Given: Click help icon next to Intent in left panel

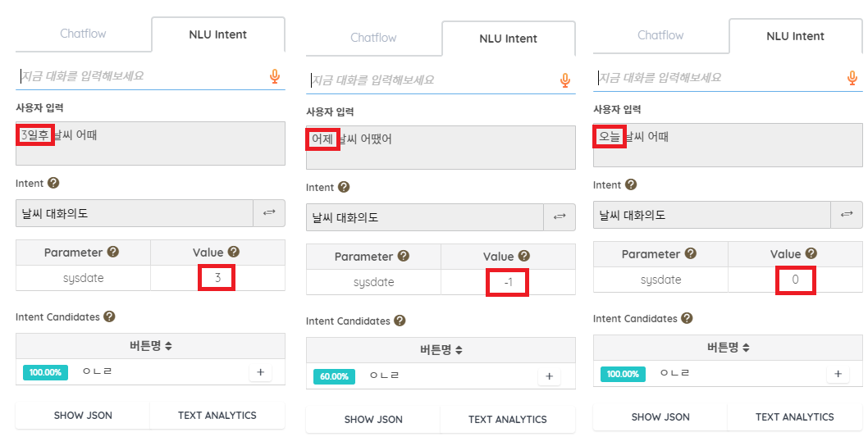Looking at the screenshot, I should 53,183.
